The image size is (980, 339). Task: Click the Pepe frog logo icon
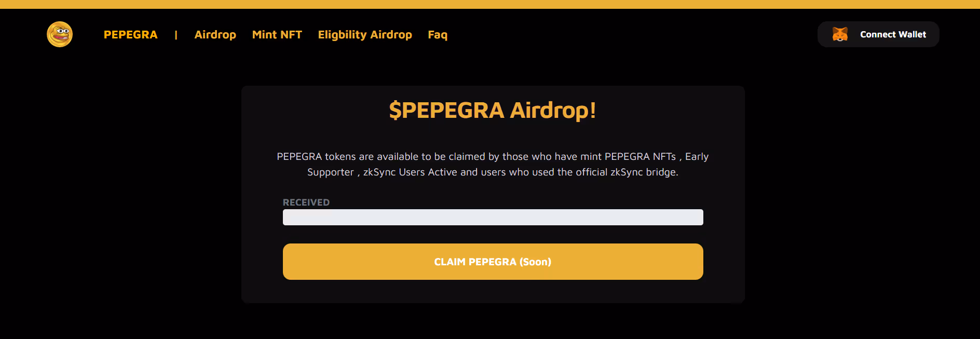click(60, 34)
